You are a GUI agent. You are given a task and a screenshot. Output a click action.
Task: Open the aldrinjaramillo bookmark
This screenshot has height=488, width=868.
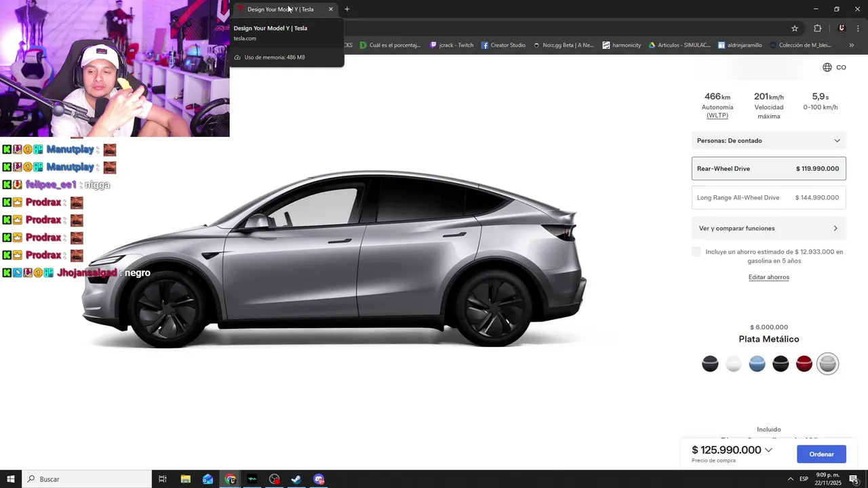[x=740, y=45]
